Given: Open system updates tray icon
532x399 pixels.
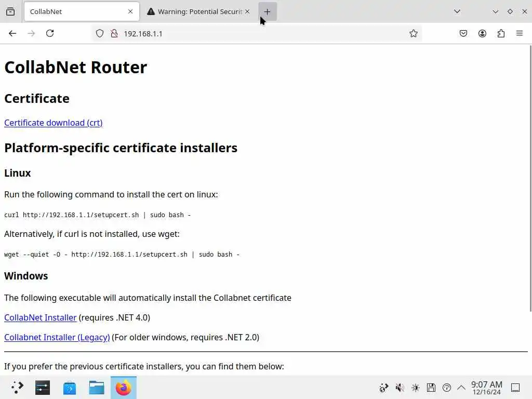Looking at the screenshot, I should point(446,388).
